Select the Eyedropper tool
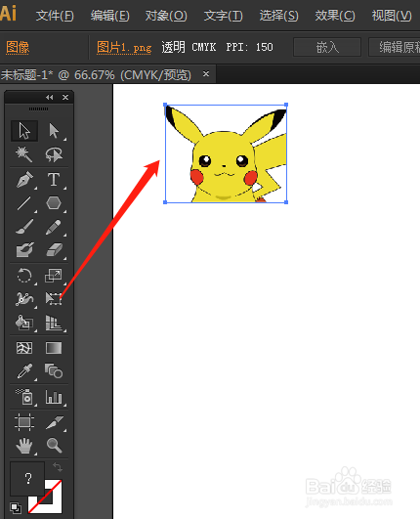 point(24,371)
